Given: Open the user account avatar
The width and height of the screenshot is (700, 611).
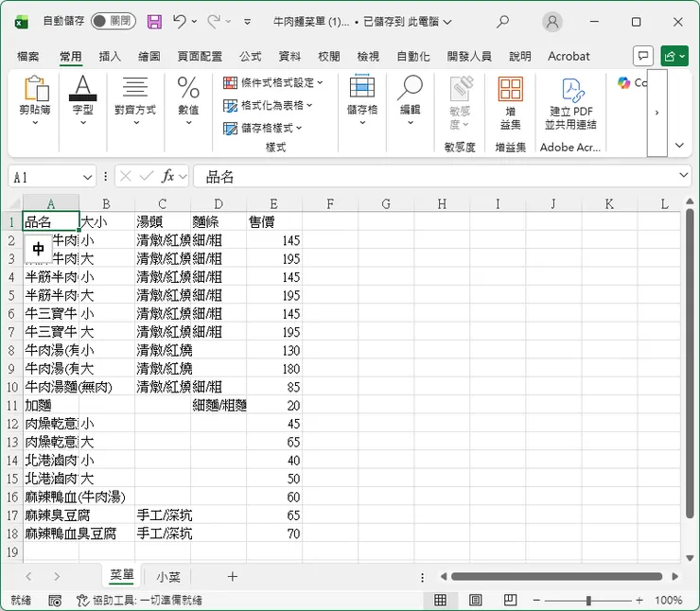Looking at the screenshot, I should [x=552, y=22].
